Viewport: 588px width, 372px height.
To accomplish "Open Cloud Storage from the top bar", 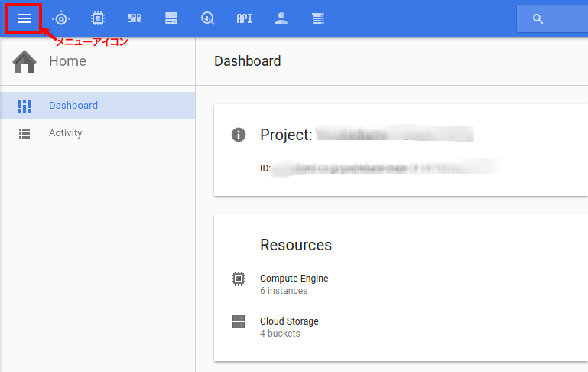I will pos(171,18).
